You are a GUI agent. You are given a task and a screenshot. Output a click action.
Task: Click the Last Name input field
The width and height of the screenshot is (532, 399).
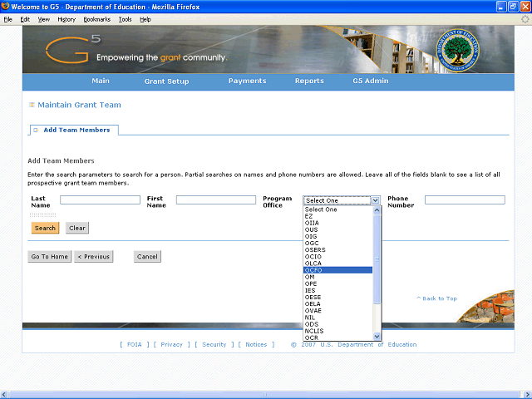tap(100, 199)
